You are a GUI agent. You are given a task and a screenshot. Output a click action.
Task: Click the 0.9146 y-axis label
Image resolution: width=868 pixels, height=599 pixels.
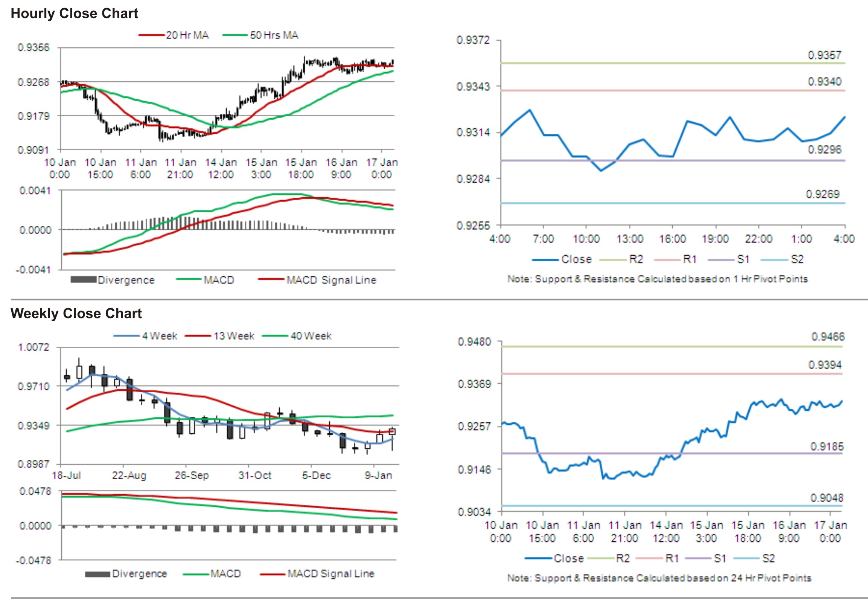(x=474, y=469)
